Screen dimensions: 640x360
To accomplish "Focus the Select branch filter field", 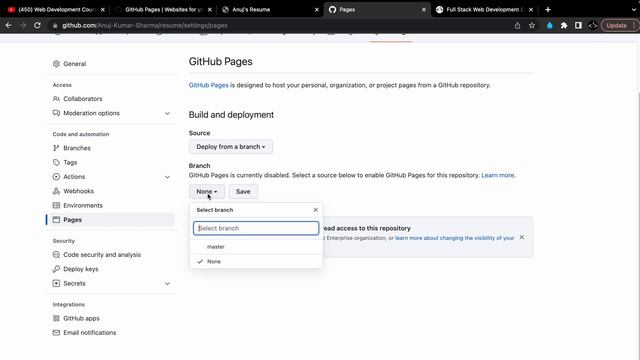I will [256, 228].
